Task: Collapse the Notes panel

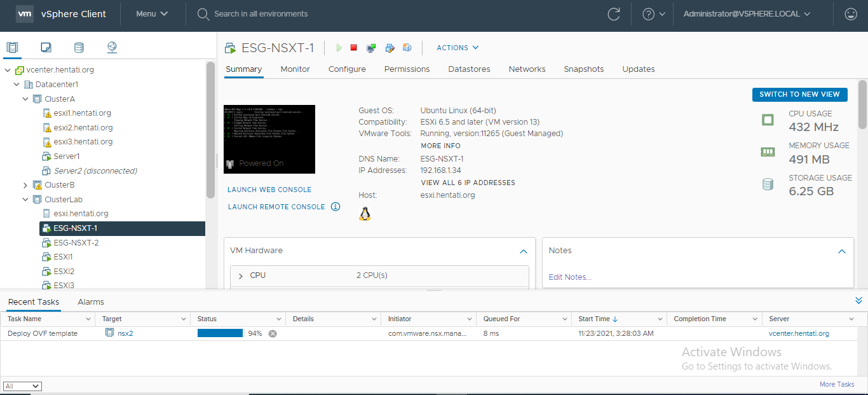Action: tap(842, 251)
